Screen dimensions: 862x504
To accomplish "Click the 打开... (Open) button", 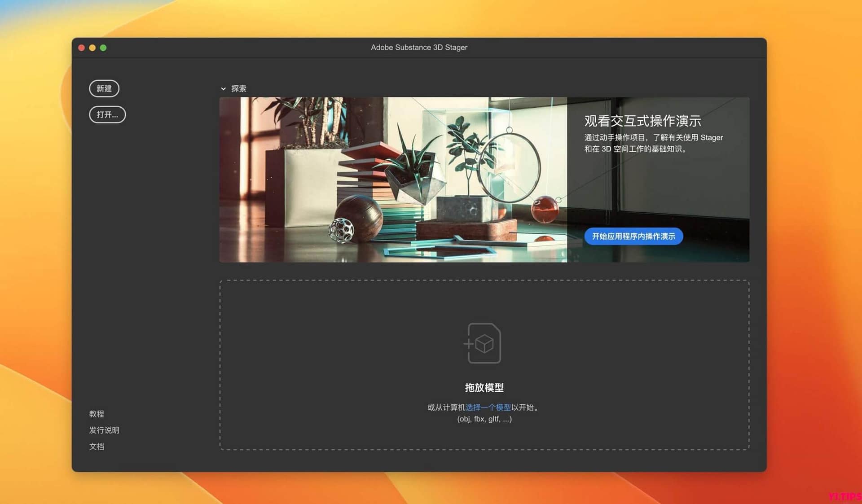I will [107, 114].
